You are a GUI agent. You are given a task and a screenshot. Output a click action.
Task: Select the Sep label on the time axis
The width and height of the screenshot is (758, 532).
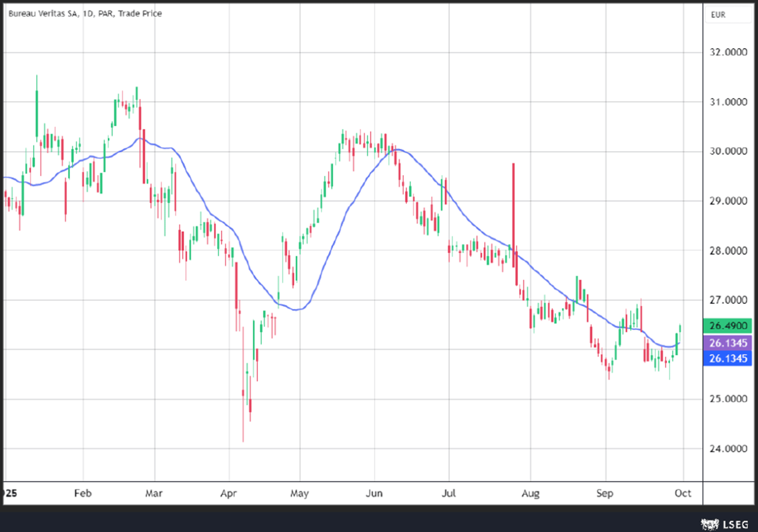(605, 493)
